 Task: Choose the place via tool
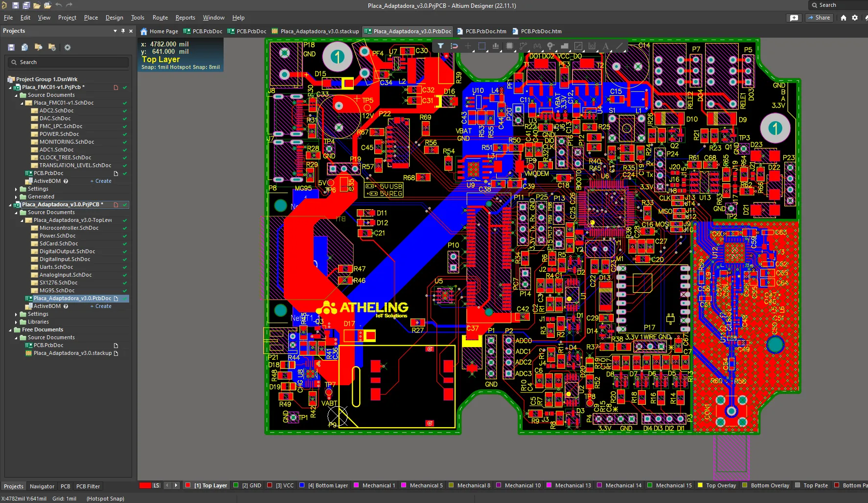pos(550,46)
